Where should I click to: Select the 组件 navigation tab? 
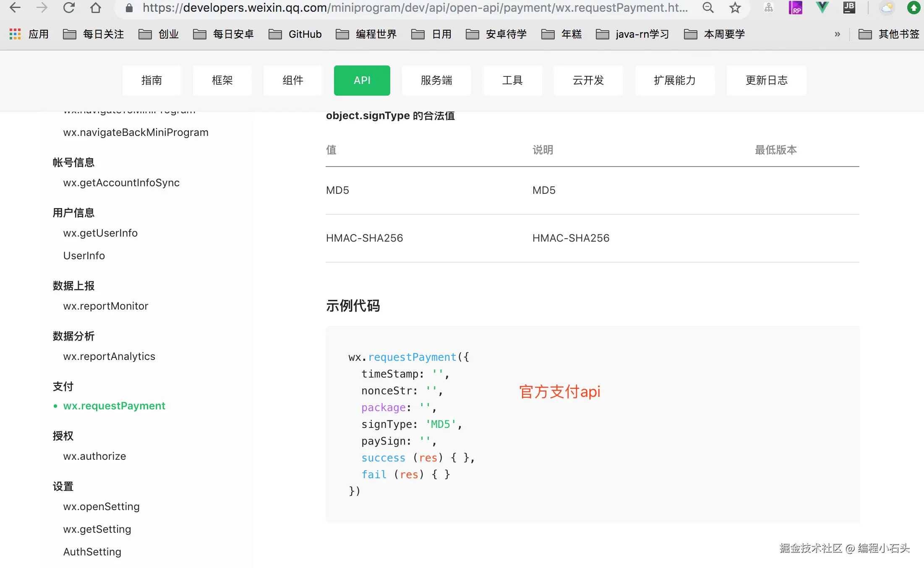click(x=292, y=80)
